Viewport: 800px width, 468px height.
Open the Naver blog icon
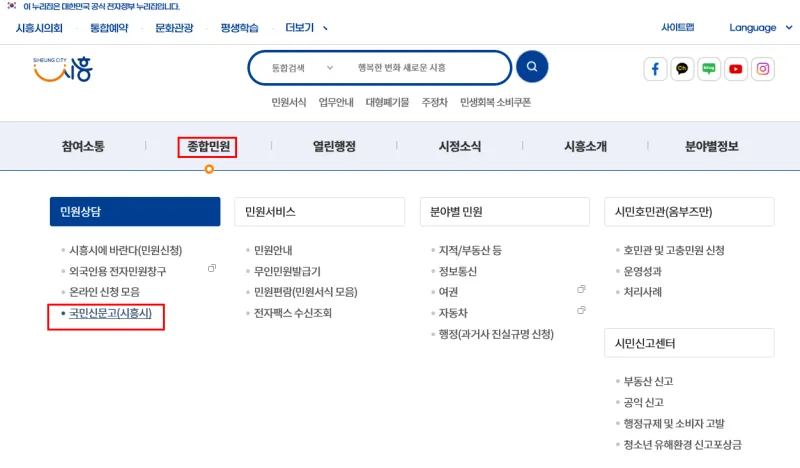710,69
